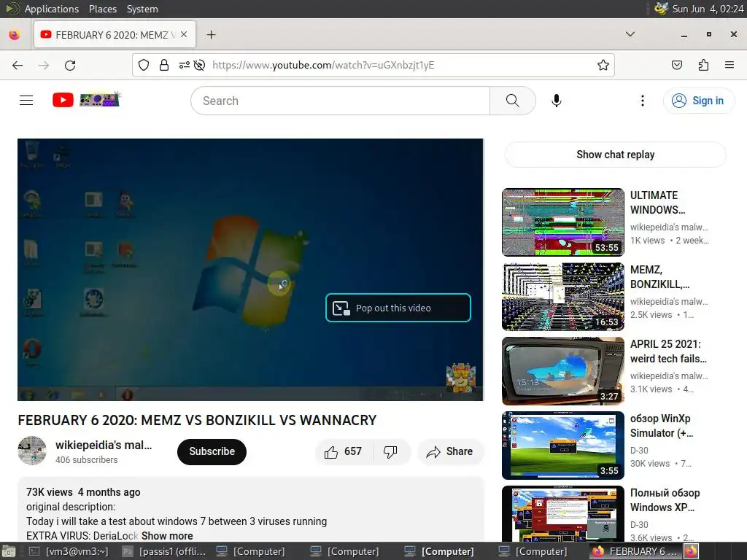Click the URL address bar
This screenshot has width=747, height=560.
point(373,65)
